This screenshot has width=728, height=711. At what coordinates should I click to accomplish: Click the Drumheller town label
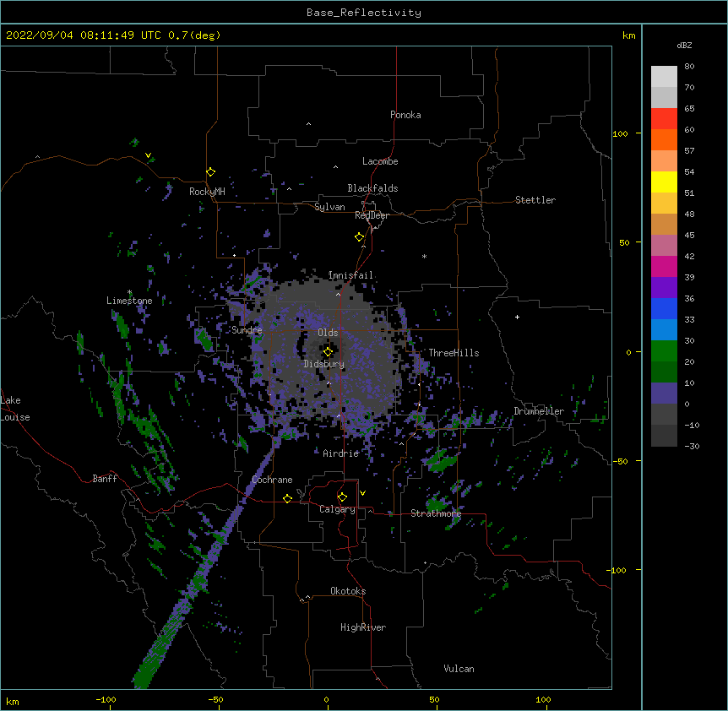tap(539, 411)
